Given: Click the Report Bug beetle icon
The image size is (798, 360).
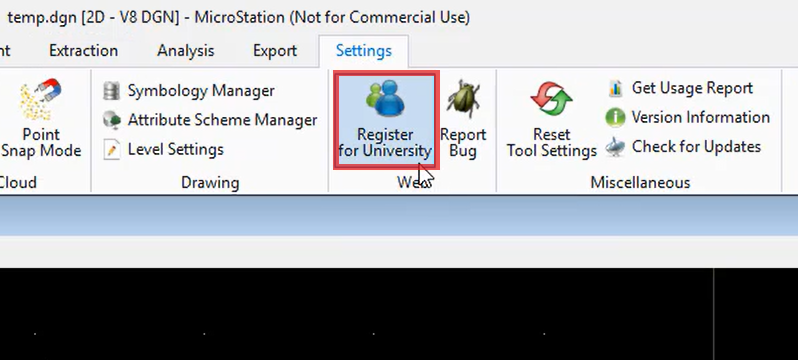Looking at the screenshot, I should point(463,99).
